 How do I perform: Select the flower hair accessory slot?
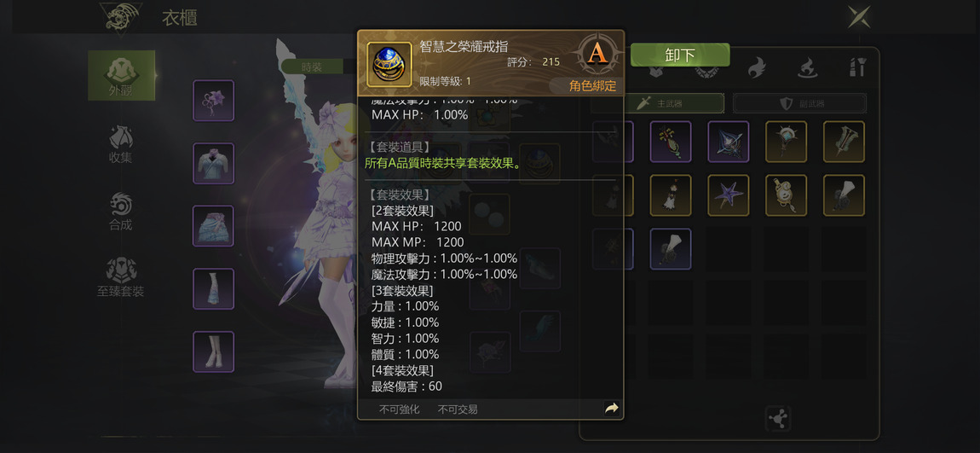pyautogui.click(x=214, y=101)
